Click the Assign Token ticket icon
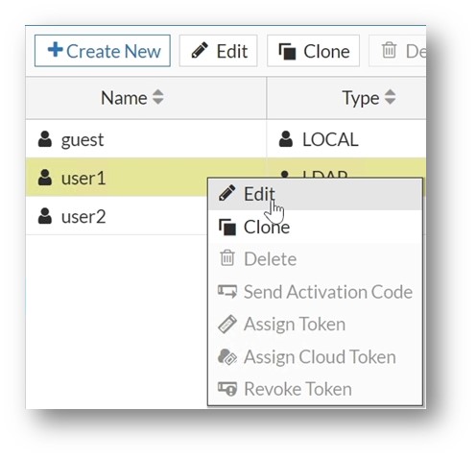The height and width of the screenshot is (459, 476). pos(227,324)
